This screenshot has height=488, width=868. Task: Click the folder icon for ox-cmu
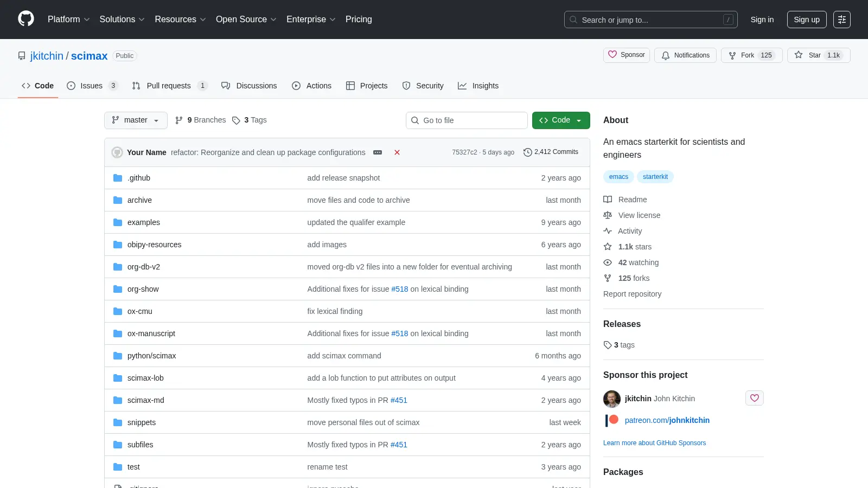tap(118, 311)
